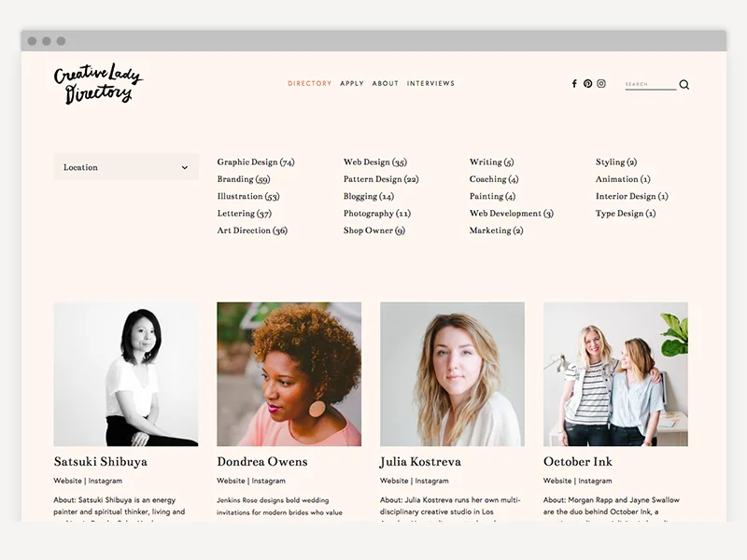747x560 pixels.
Task: Go to the Directory nav item
Action: pos(310,83)
